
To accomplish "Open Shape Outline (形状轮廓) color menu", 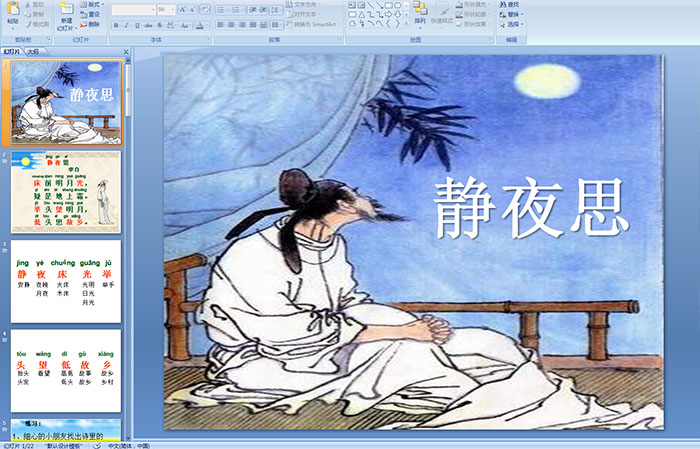I will point(474,14).
